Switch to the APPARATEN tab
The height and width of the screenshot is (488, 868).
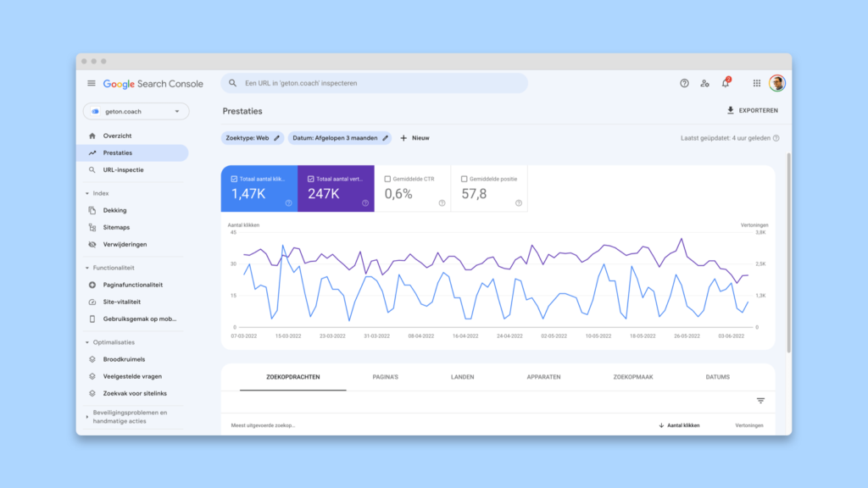543,377
